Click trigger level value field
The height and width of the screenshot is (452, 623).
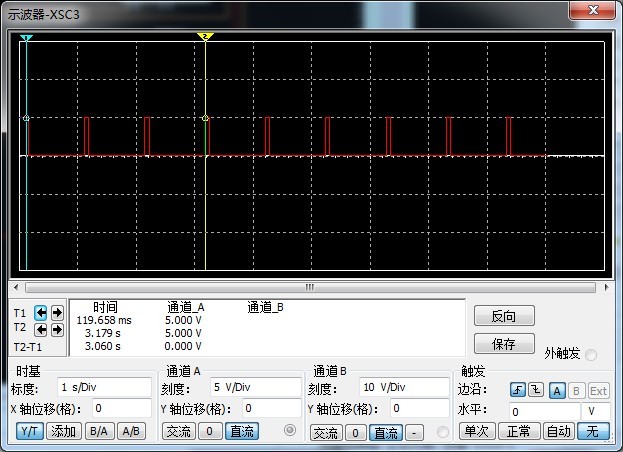click(x=544, y=411)
